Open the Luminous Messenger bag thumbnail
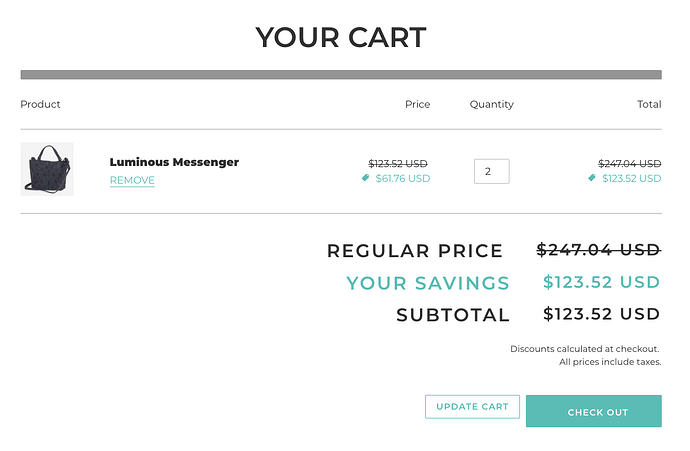 [47, 169]
